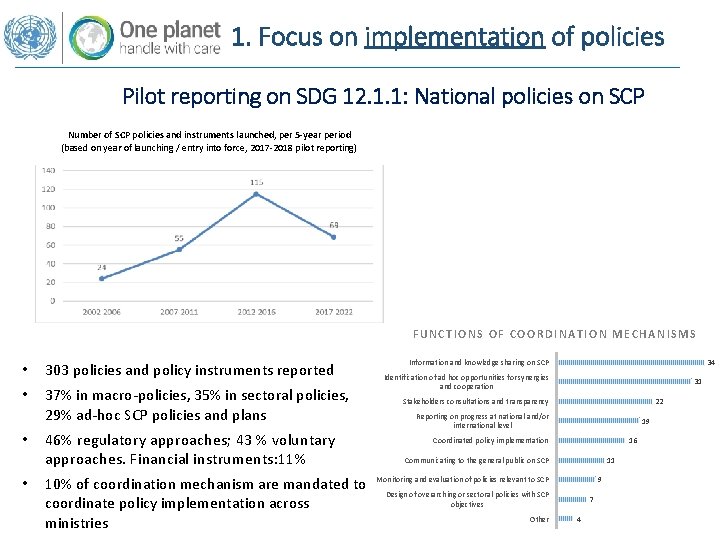Click the x-axis label 2012-2016
Viewport: 720px width, 540px height.
tap(256, 312)
